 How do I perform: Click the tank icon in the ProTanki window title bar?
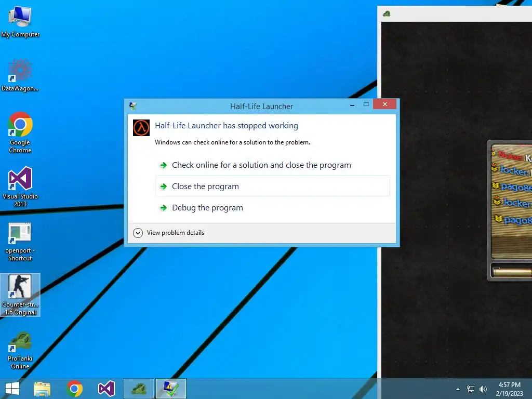(387, 14)
